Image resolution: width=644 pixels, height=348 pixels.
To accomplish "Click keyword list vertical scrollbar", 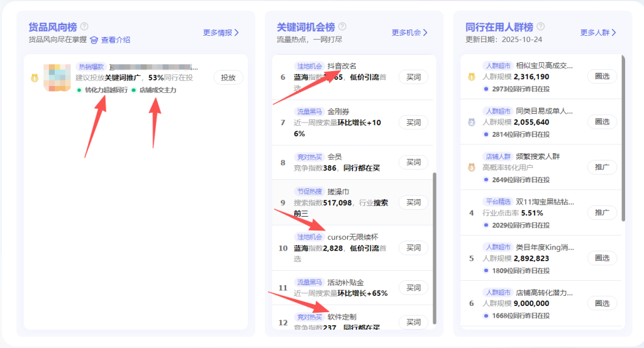I will 435,248.
